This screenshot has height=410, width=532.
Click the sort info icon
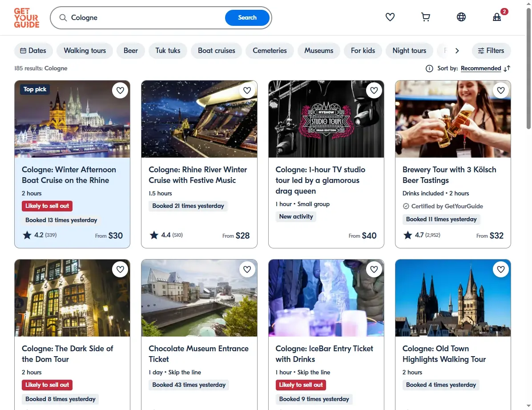point(429,69)
